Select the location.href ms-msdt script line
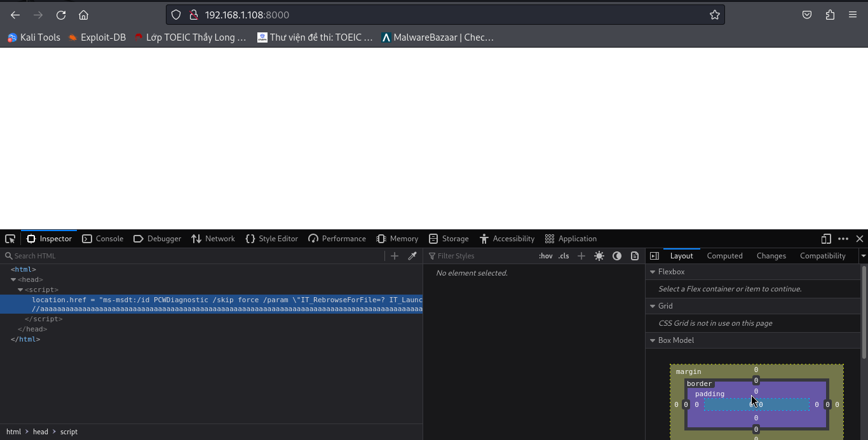Image resolution: width=868 pixels, height=440 pixels. point(227,300)
